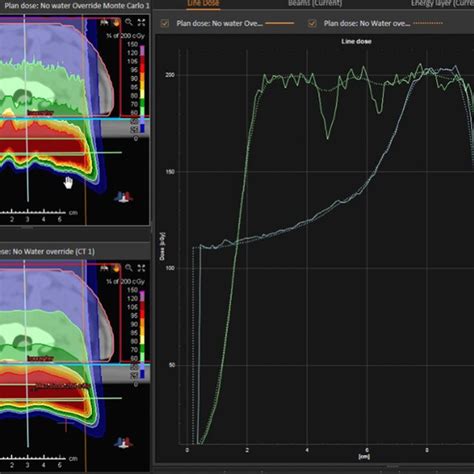Click the solid orange line legend sample
This screenshot has width=474, height=474.
pos(280,23)
